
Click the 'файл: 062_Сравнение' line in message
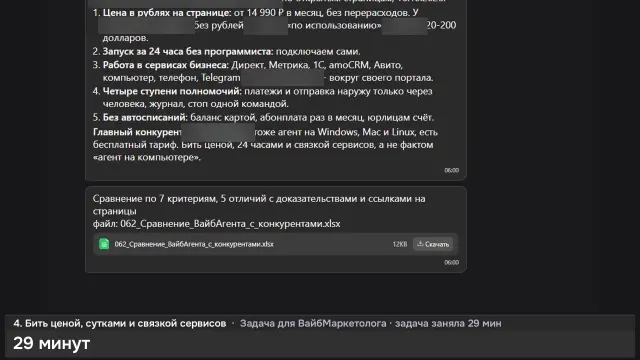(216, 224)
